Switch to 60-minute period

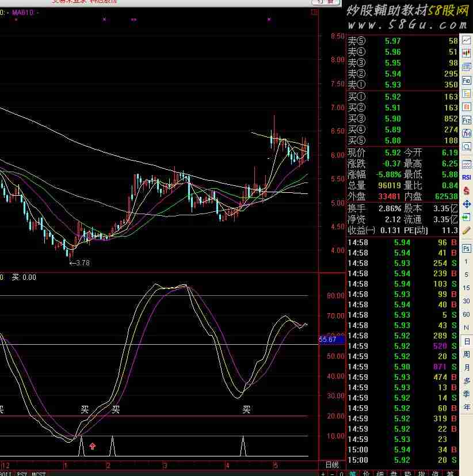click(466, 314)
